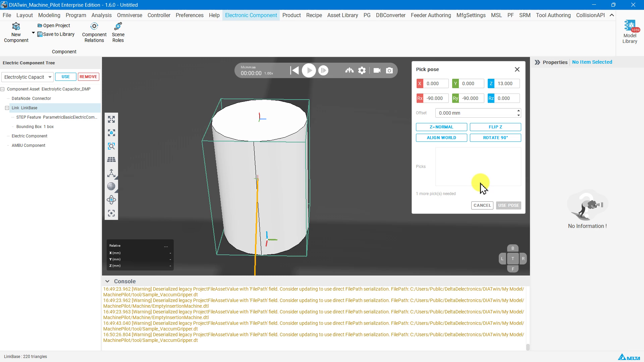
Task: Play the simulation
Action: pos(309,70)
